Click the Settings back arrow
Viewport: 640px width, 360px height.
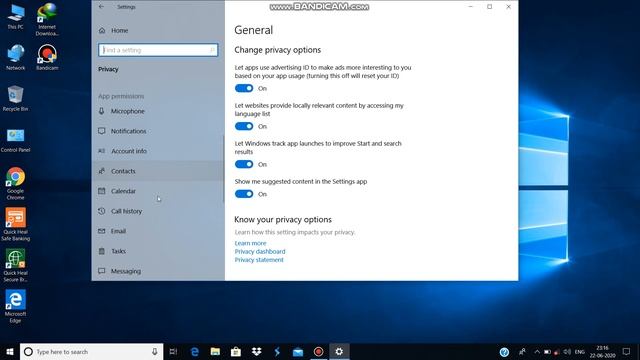[x=101, y=7]
